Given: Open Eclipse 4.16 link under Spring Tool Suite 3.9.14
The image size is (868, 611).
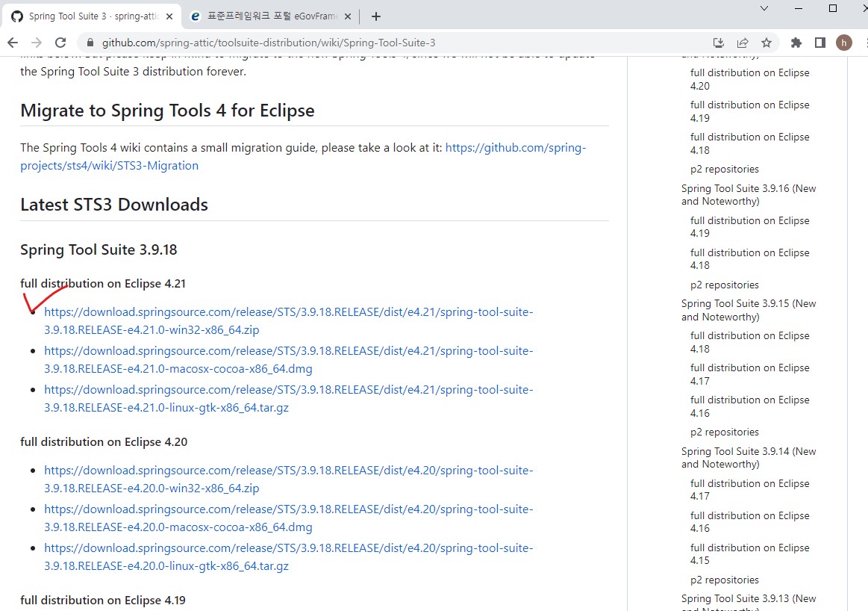Looking at the screenshot, I should 749,522.
